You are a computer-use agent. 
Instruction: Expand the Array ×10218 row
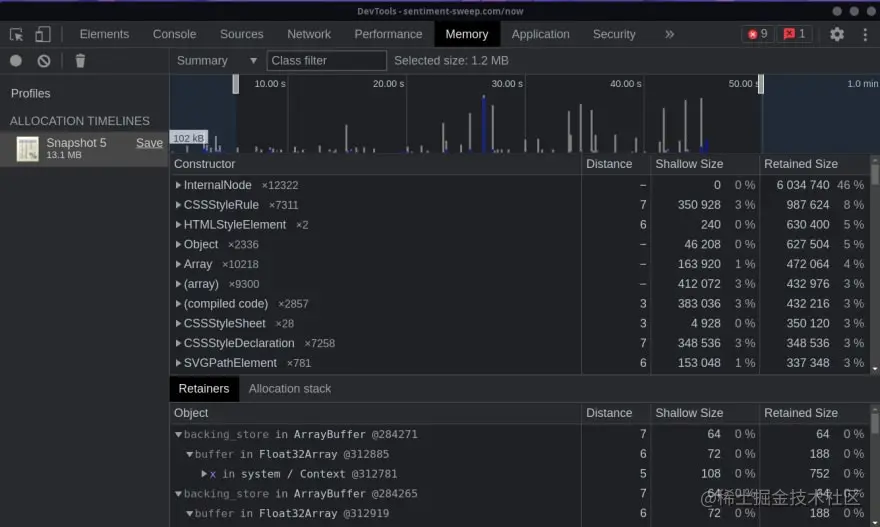tap(178, 264)
